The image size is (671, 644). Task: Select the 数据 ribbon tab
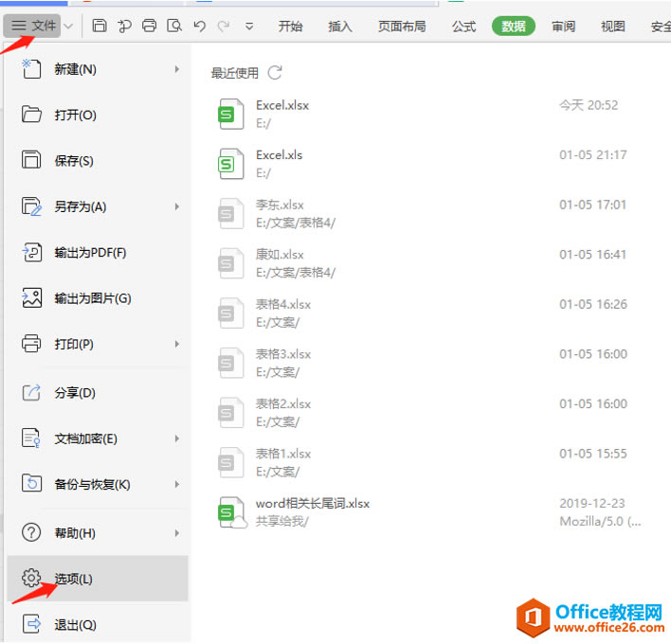(514, 27)
